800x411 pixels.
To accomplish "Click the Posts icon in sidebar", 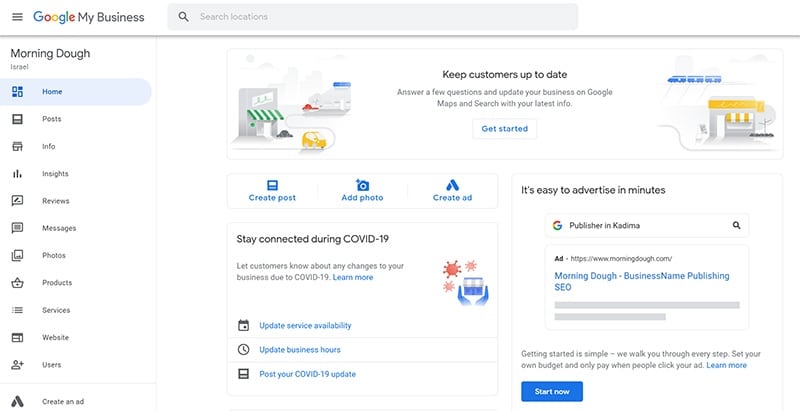I will (17, 119).
